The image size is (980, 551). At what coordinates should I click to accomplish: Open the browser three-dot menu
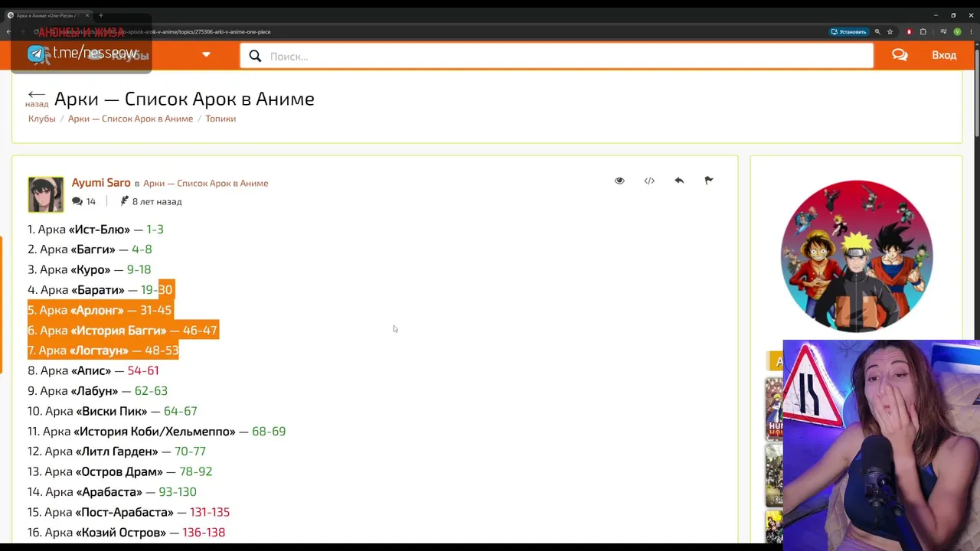click(971, 31)
